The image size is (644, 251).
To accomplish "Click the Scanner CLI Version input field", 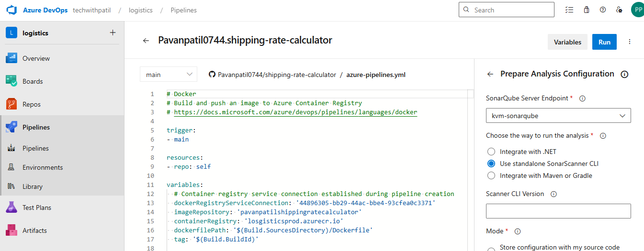I will pyautogui.click(x=558, y=211).
